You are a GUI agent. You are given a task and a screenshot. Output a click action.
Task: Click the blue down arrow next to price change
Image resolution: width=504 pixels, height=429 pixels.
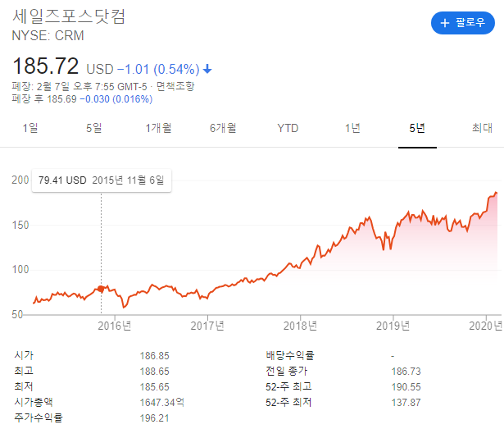pos(207,69)
